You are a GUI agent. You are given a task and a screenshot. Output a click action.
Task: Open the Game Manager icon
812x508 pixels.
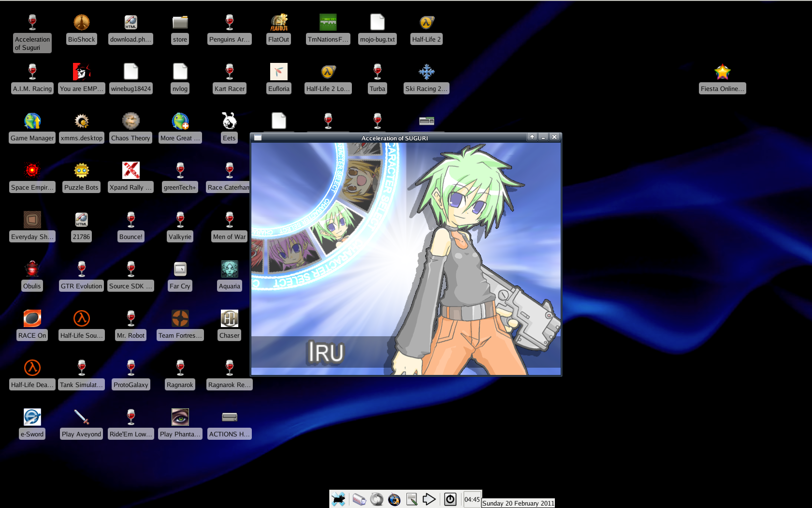pyautogui.click(x=32, y=121)
